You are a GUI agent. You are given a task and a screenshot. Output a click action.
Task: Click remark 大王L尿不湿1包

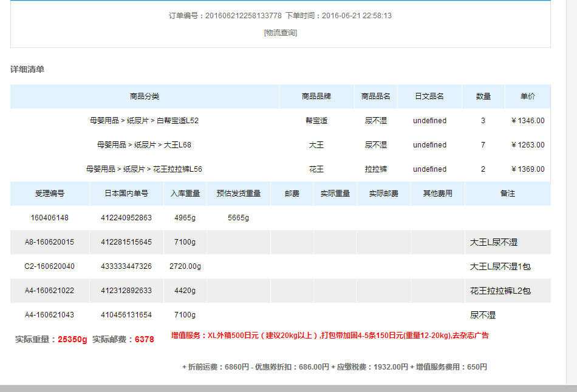click(x=500, y=266)
